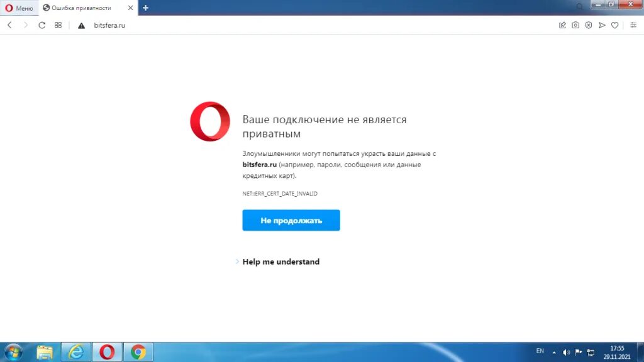Open tab search magnifier in title bar
644x362 pixels.
(x=579, y=6)
